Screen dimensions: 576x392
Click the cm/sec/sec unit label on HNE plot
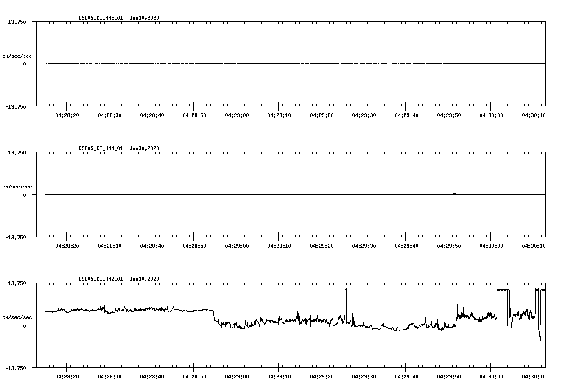click(17, 56)
